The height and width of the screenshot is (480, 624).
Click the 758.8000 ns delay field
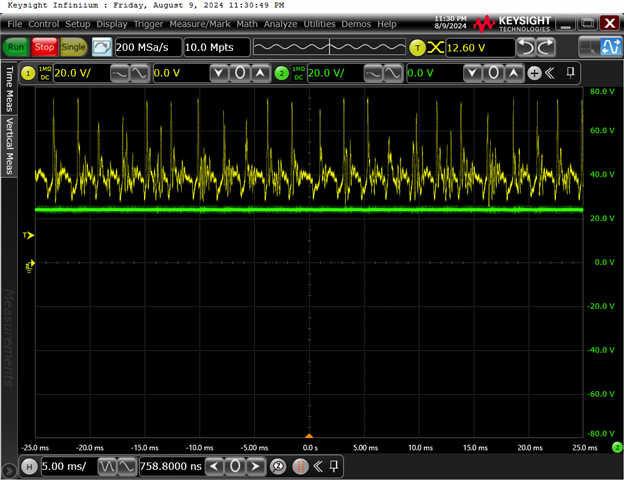171,466
